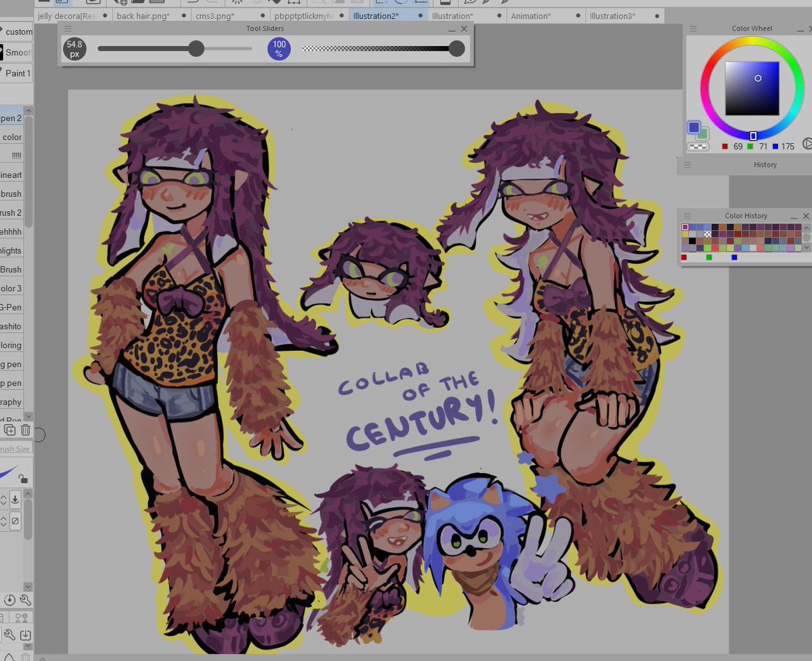Click the up stepper arrow beside the download icon
Image resolution: width=812 pixels, height=661 pixels.
pos(3,497)
